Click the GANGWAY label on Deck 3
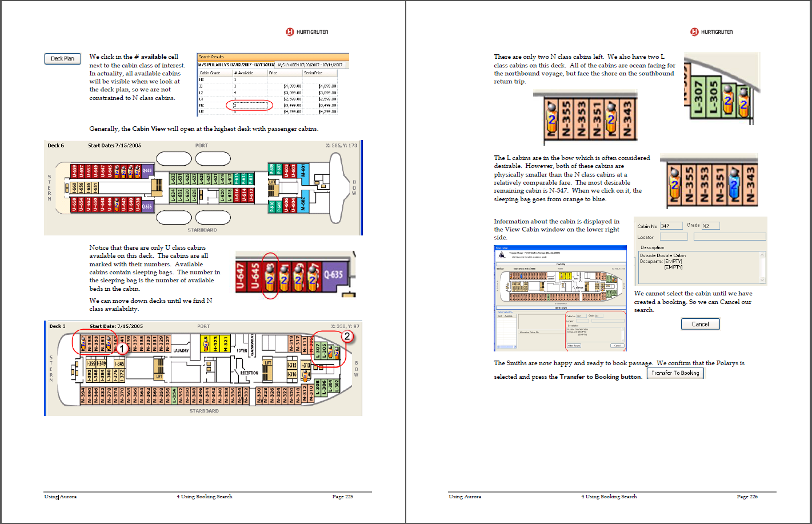 (x=252, y=345)
